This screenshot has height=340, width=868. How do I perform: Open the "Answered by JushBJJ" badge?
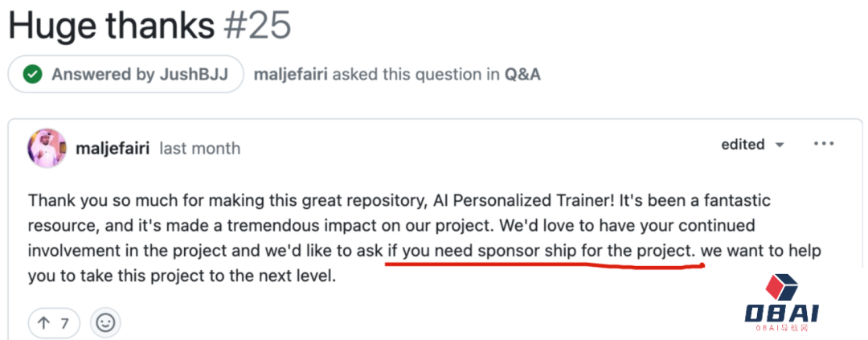[125, 75]
